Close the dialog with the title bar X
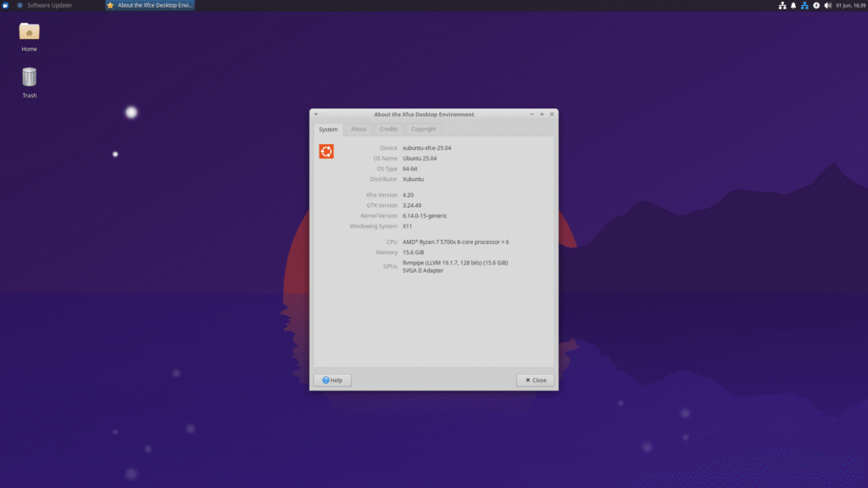The height and width of the screenshot is (488, 868). coord(552,114)
